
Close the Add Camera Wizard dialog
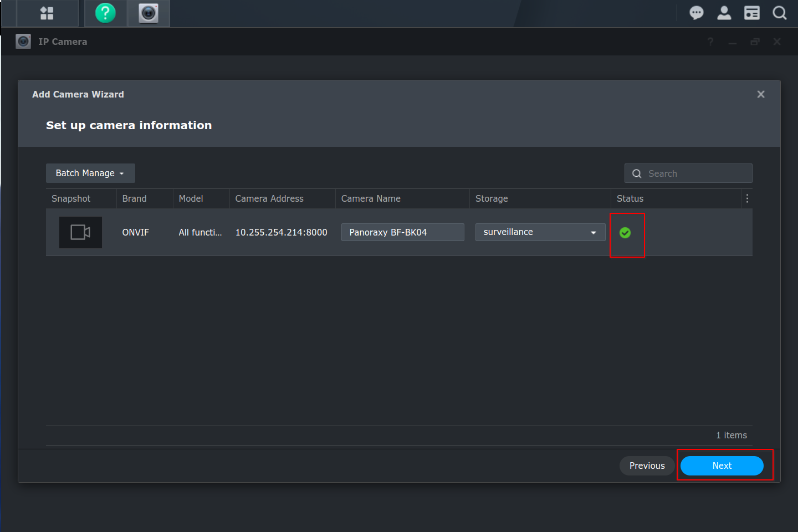(761, 94)
